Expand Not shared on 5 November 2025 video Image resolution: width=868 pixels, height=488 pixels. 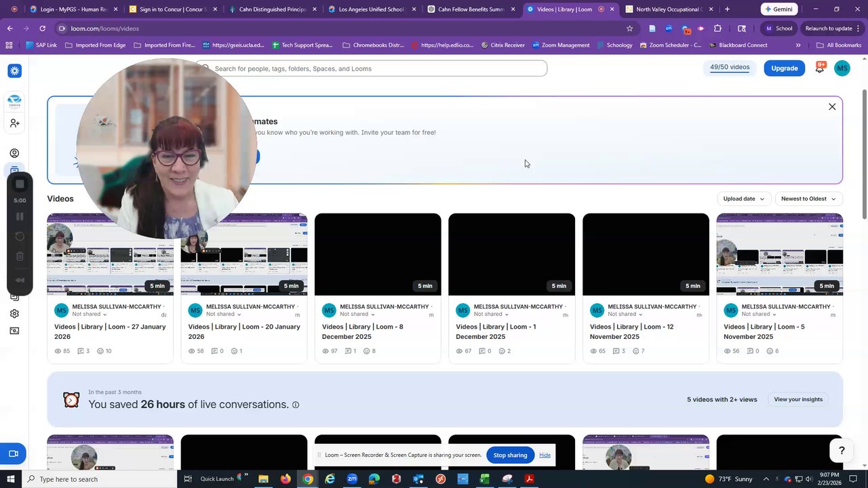[x=759, y=314]
